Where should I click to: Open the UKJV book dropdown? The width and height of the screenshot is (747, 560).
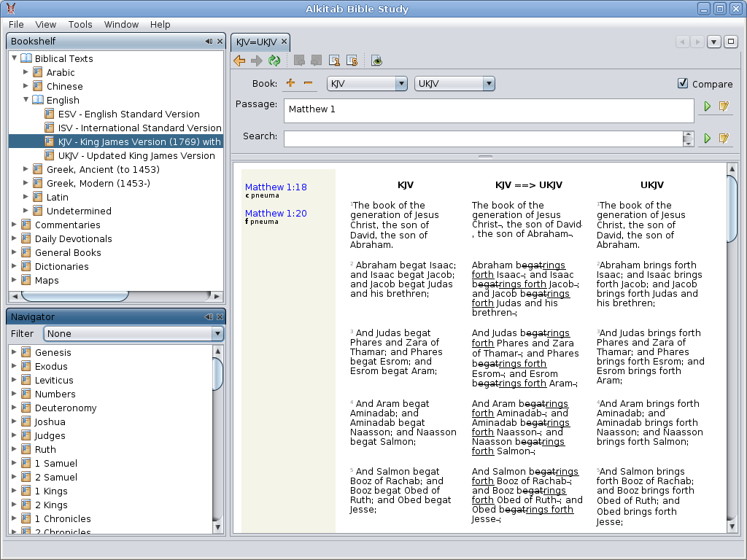coord(454,84)
